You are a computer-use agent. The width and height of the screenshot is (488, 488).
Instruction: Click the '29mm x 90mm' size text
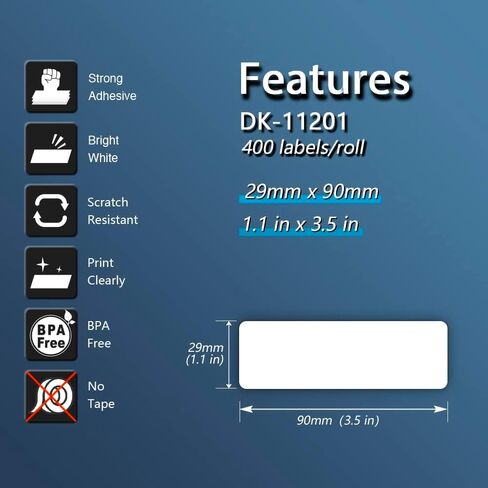click(311, 192)
